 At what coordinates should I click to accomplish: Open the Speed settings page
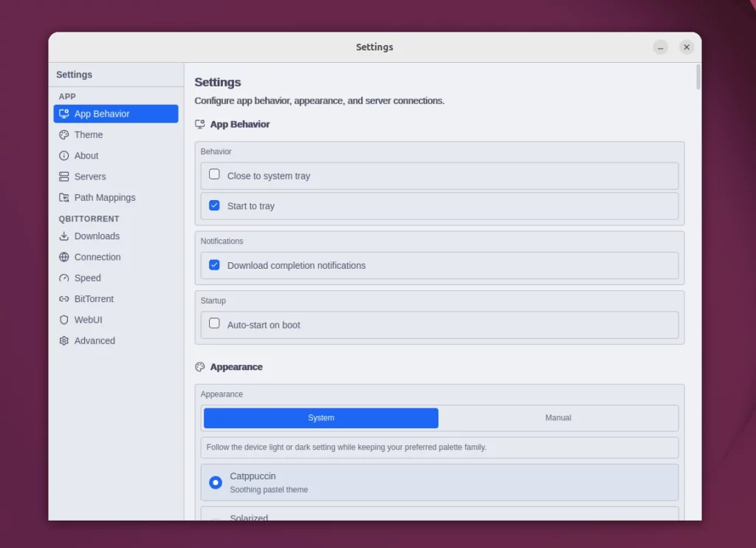click(116, 278)
